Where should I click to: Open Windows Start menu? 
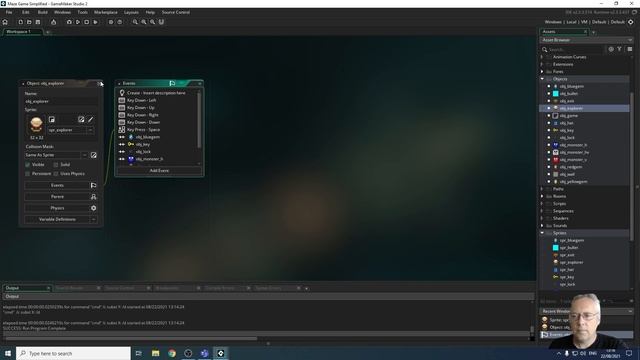pyautogui.click(x=8, y=353)
